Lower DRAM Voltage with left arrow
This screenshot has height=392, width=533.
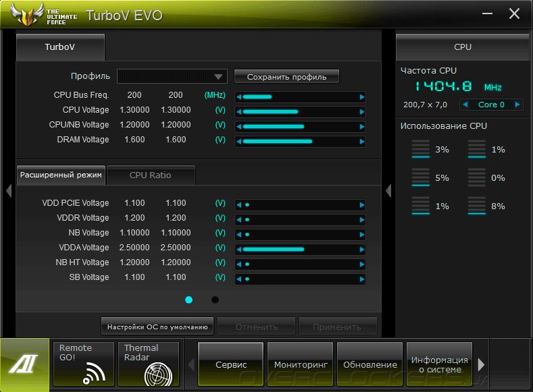point(239,142)
